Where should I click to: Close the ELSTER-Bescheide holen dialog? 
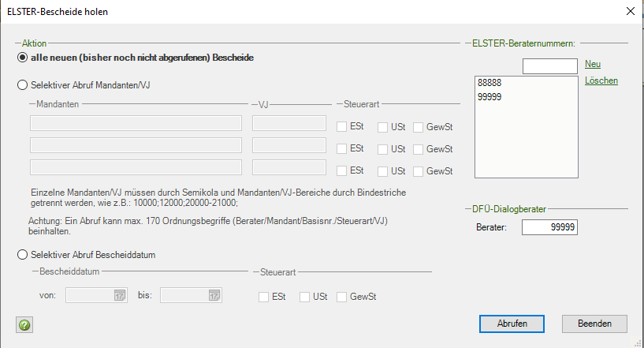click(631, 11)
